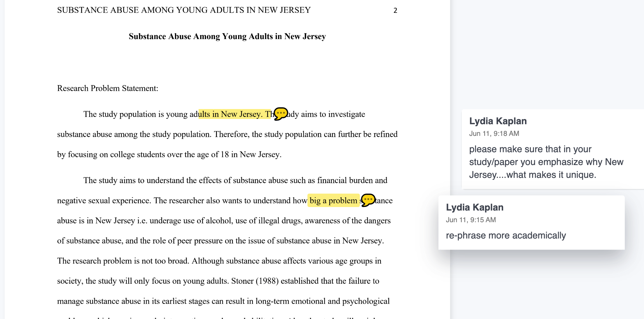Click the bold title "Substance Abuse Among Young Adults in New Jersey"
This screenshot has height=319, width=644.
pyautogui.click(x=227, y=36)
